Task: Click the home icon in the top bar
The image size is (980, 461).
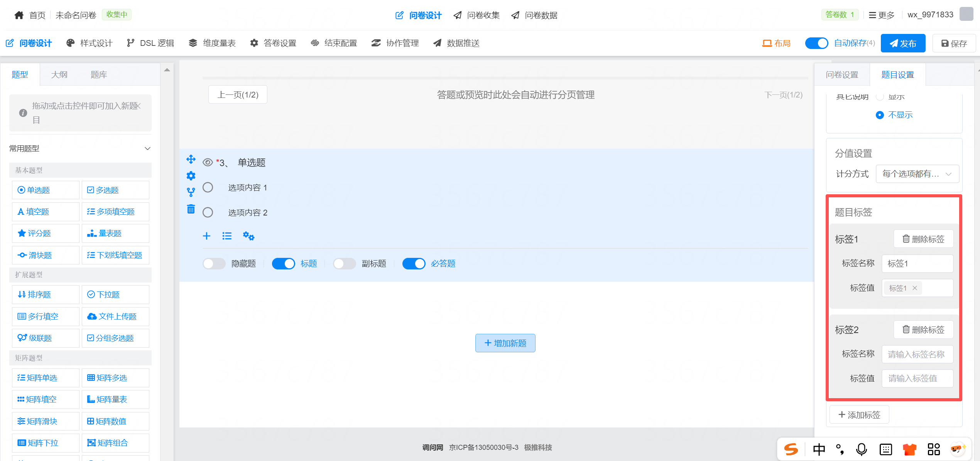Action: click(x=19, y=15)
